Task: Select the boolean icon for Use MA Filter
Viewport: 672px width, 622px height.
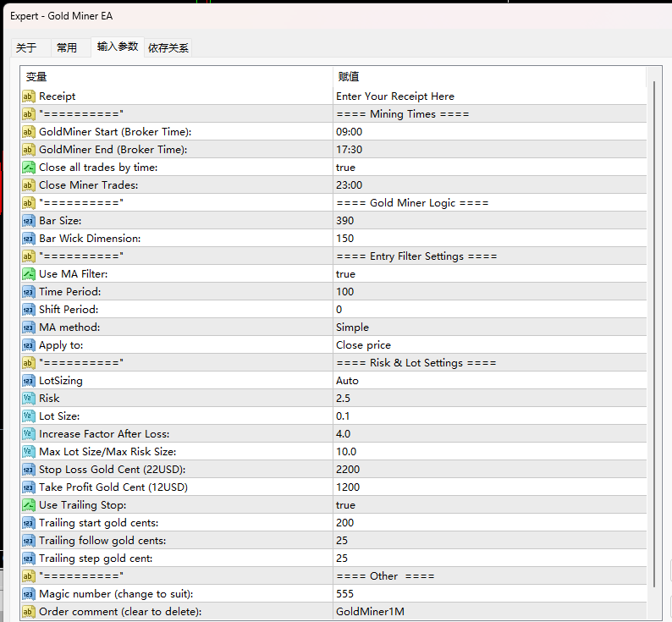Action: 28,274
